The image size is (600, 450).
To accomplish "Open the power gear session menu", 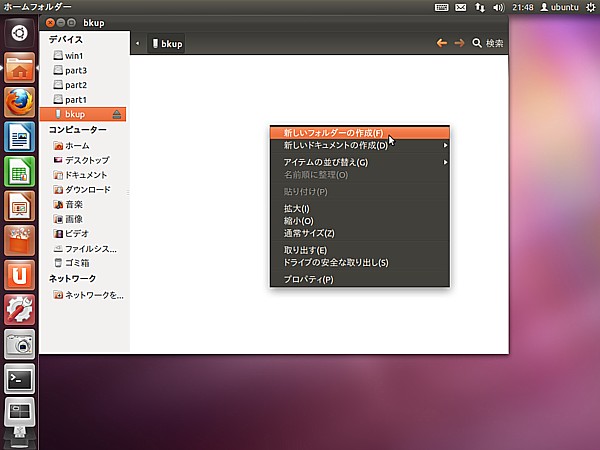I will (591, 7).
